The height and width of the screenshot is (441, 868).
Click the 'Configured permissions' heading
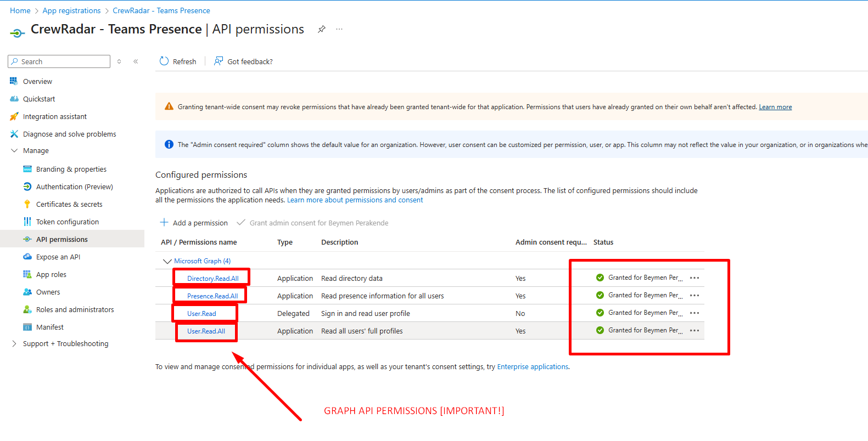201,174
